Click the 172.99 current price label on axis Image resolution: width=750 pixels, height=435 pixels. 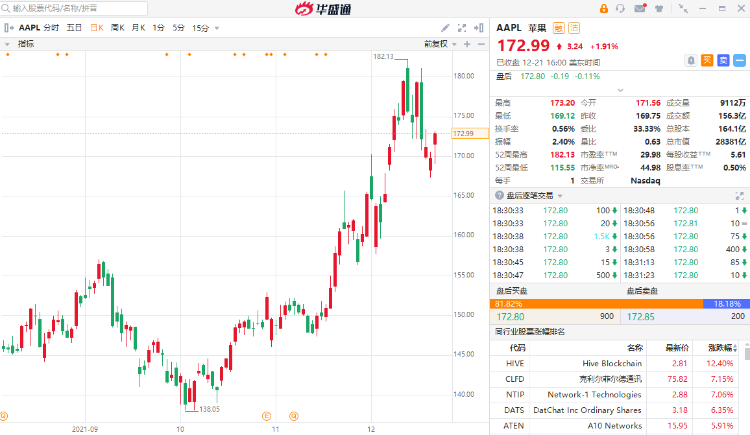click(470, 134)
